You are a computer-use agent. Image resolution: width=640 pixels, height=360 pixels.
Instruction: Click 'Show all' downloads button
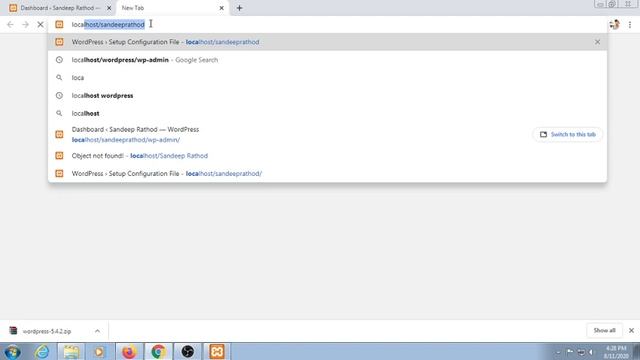pyautogui.click(x=604, y=331)
